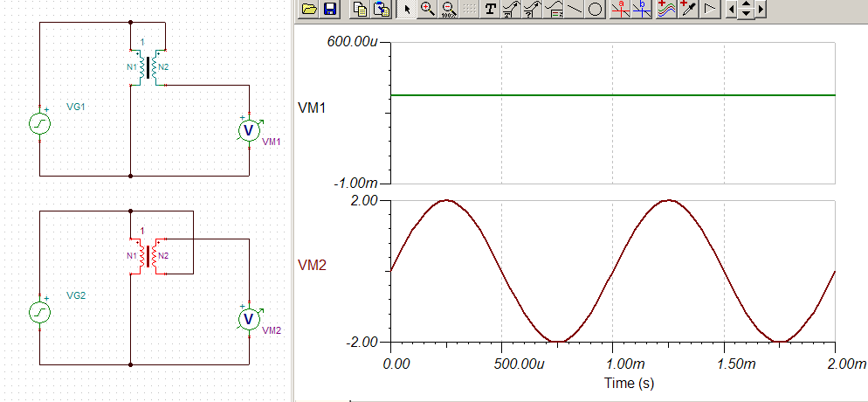868x402 pixels.
Task: Select the line drawing tool
Action: [x=574, y=9]
